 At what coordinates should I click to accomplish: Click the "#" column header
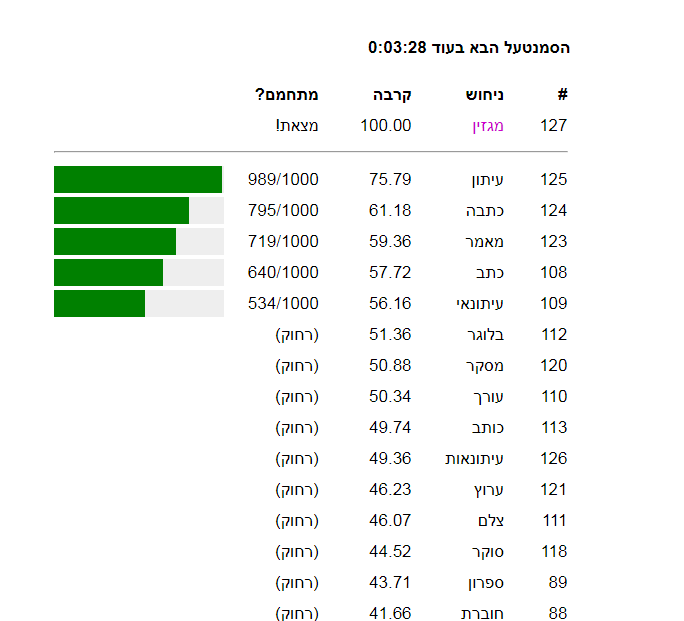562,95
